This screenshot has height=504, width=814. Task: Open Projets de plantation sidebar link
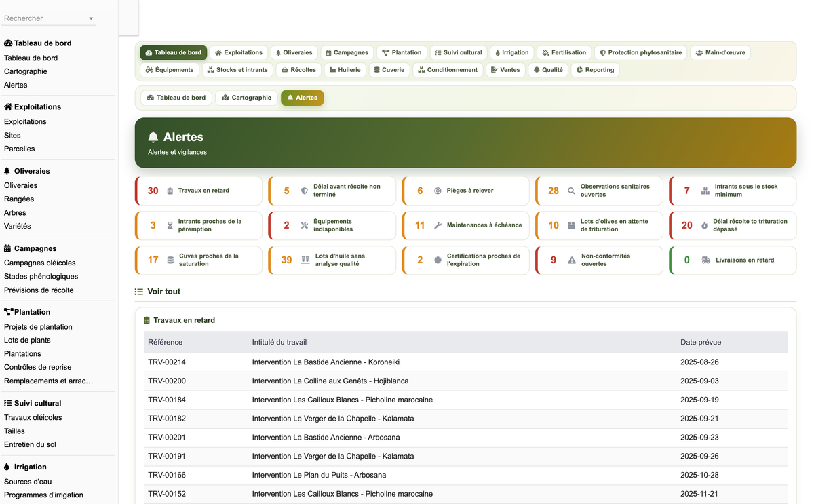(38, 327)
